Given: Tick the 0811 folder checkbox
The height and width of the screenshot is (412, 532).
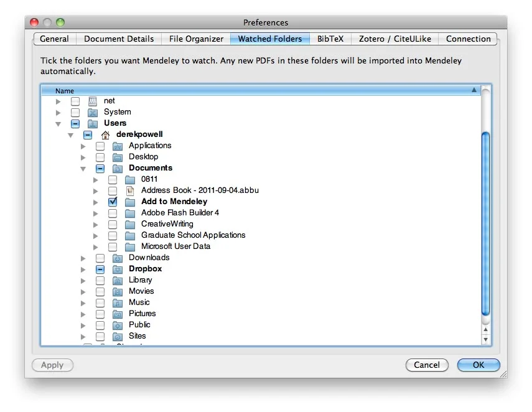Looking at the screenshot, I should (x=113, y=179).
